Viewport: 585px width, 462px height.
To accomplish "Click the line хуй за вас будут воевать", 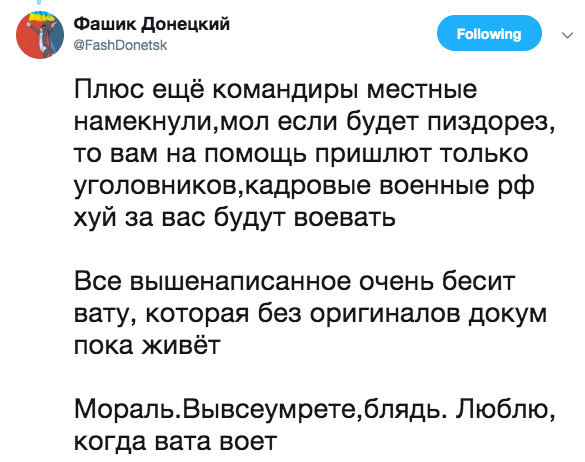I will point(235,218).
